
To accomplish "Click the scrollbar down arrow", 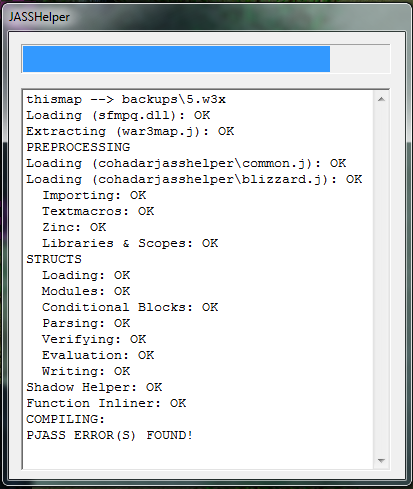I will coord(381,461).
